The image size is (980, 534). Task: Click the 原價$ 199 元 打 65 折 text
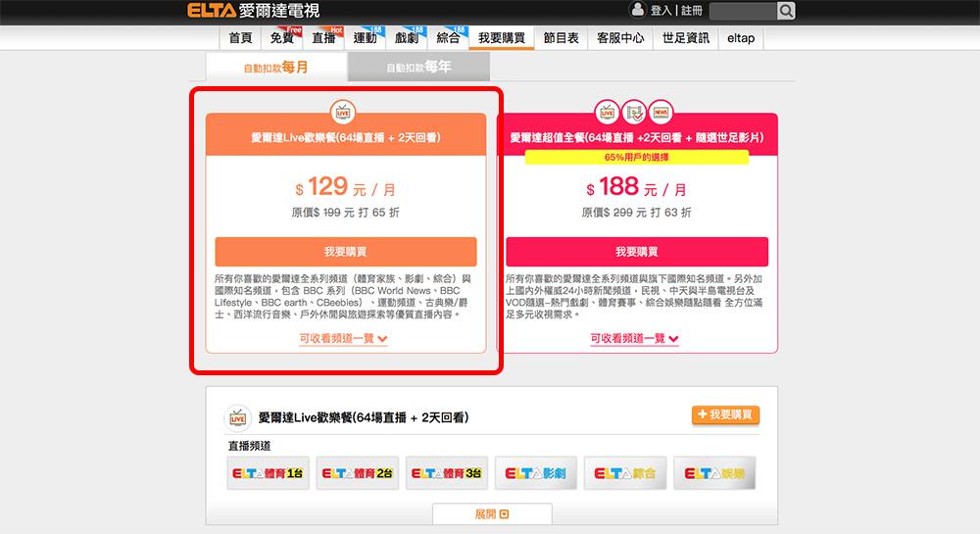click(346, 213)
